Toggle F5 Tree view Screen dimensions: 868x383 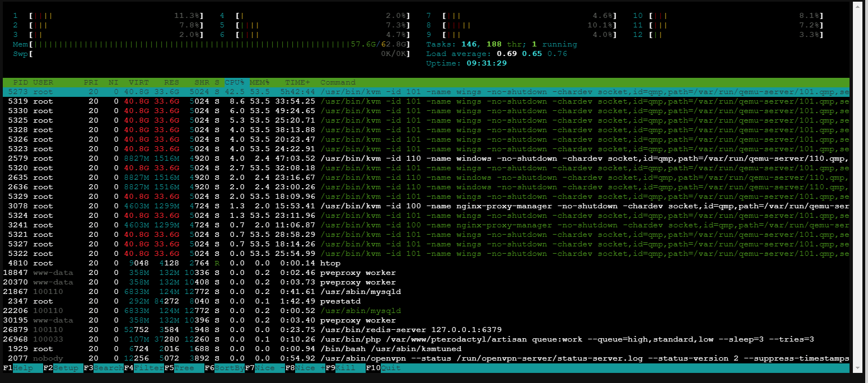point(184,368)
